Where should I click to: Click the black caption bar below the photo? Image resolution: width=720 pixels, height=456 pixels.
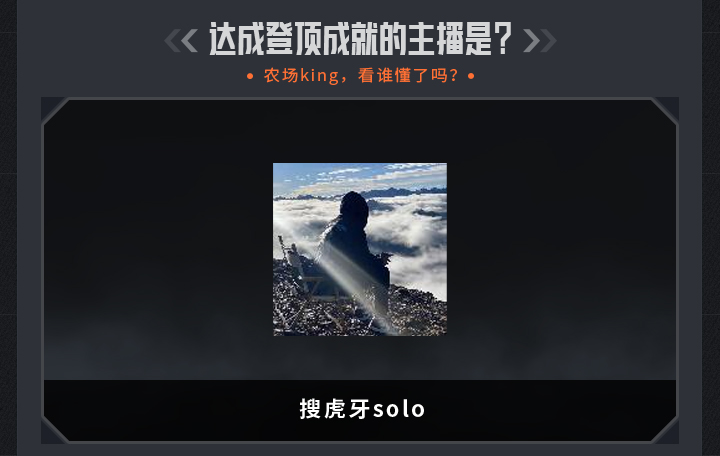coord(360,410)
